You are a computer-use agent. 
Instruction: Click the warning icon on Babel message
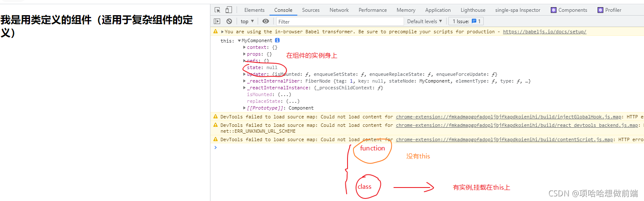point(216,32)
